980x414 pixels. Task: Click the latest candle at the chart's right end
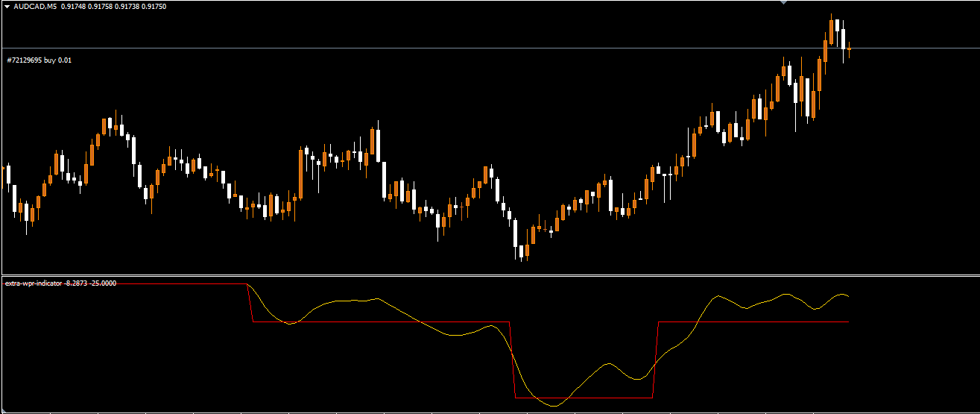849,49
